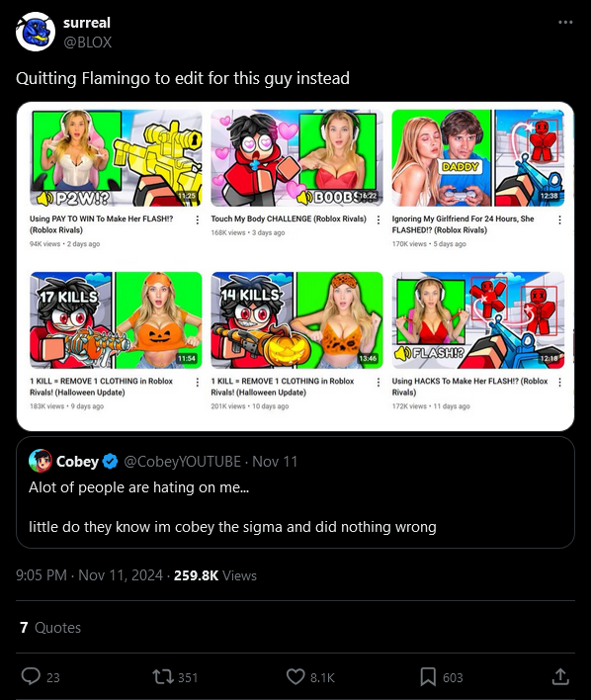
Task: Click Cobey's avatar in quoted post
Action: (40, 461)
